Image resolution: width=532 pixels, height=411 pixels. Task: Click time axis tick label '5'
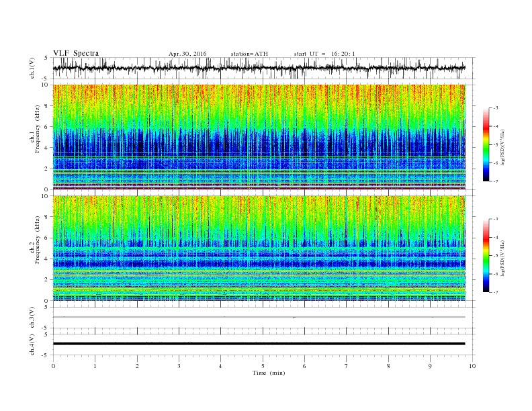click(x=263, y=366)
